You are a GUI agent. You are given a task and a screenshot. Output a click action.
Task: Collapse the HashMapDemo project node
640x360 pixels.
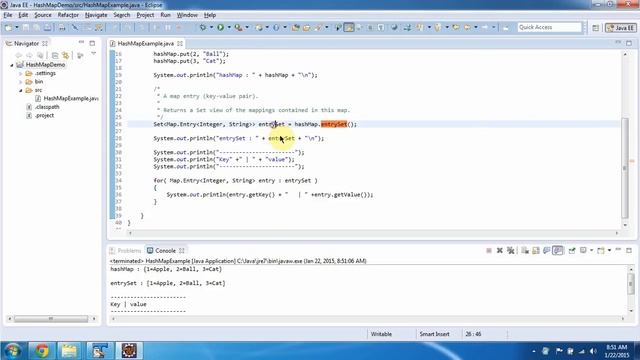12,65
